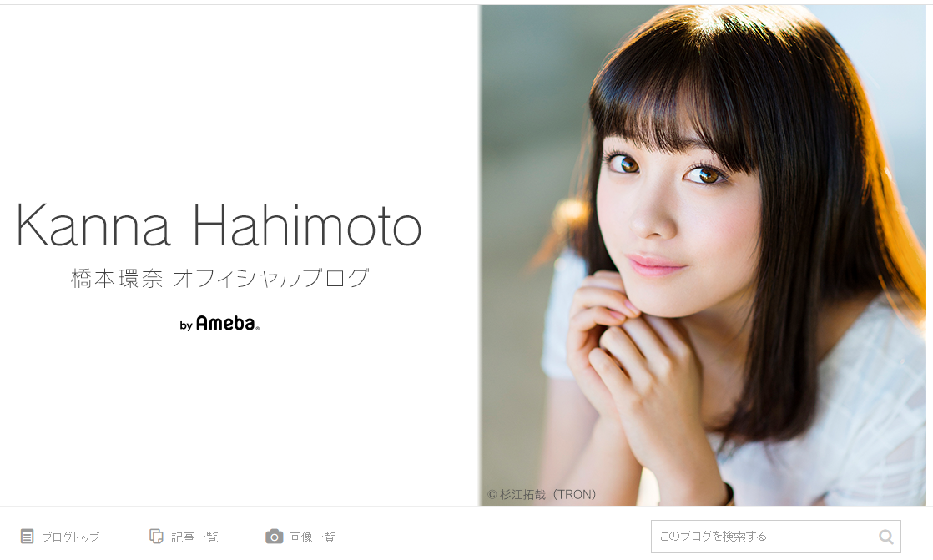Click the オフィシャルブログ subtitle text

(271, 278)
